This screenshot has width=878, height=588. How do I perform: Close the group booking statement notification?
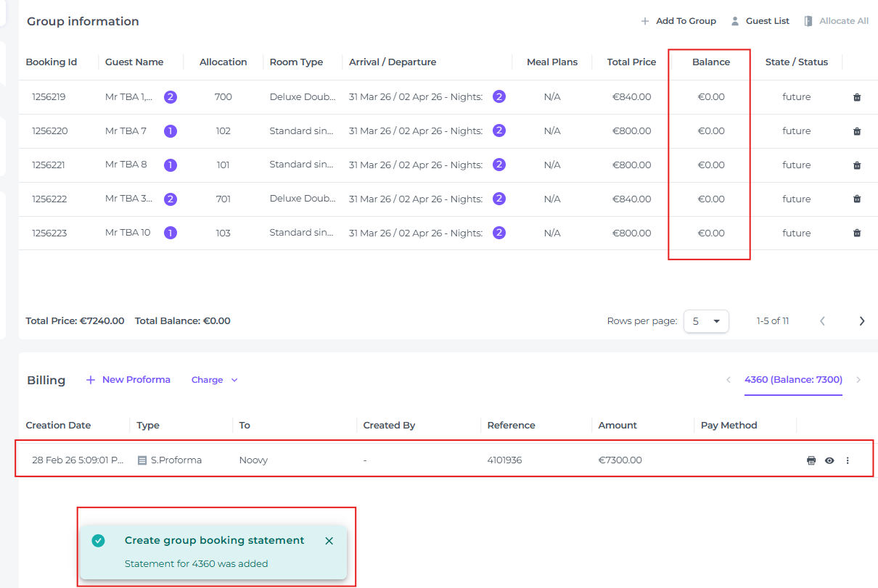tap(329, 541)
